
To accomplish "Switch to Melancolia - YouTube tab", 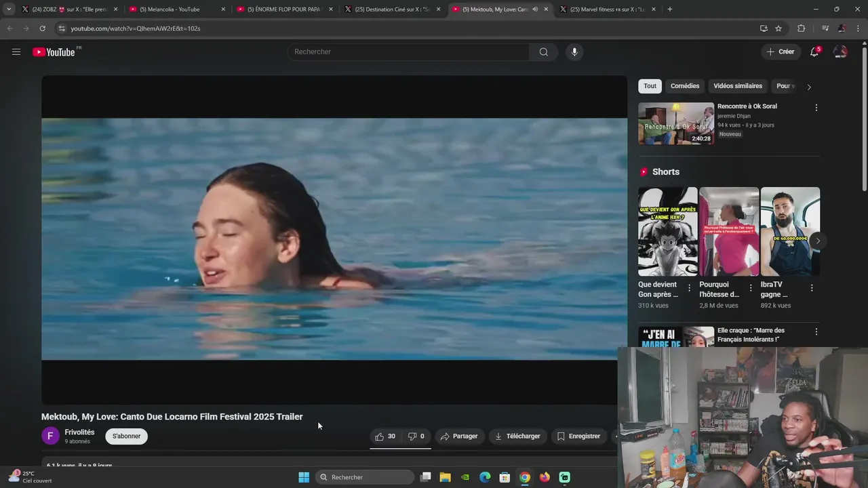I will [x=176, y=9].
